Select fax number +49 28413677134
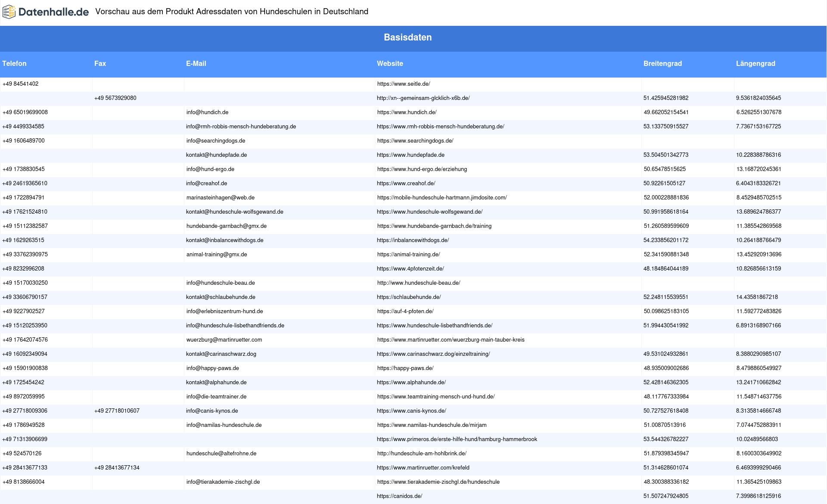 pos(117,468)
